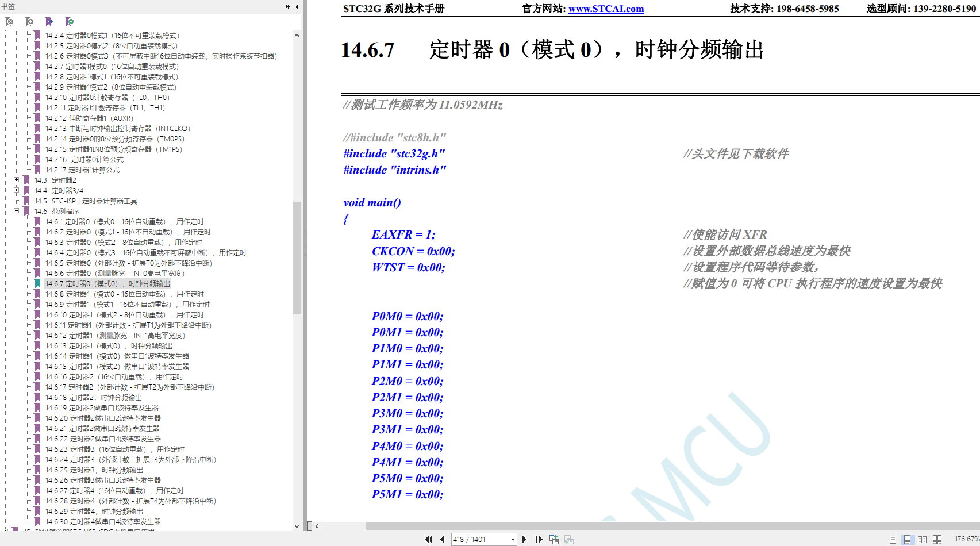980x546 pixels.
Task: Switch to two-page facing view
Action: point(922,539)
